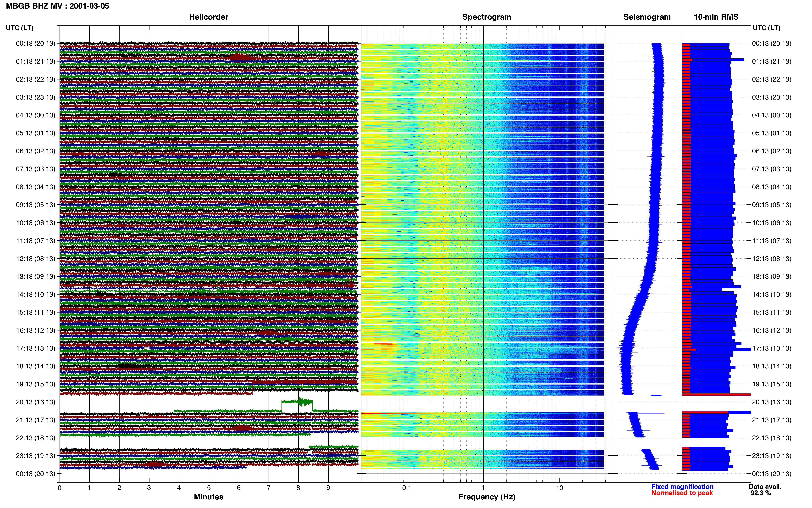Viewport: 812px width, 508px height.
Task: Click left time label '13:13 (09:13)'
Action: [35, 277]
